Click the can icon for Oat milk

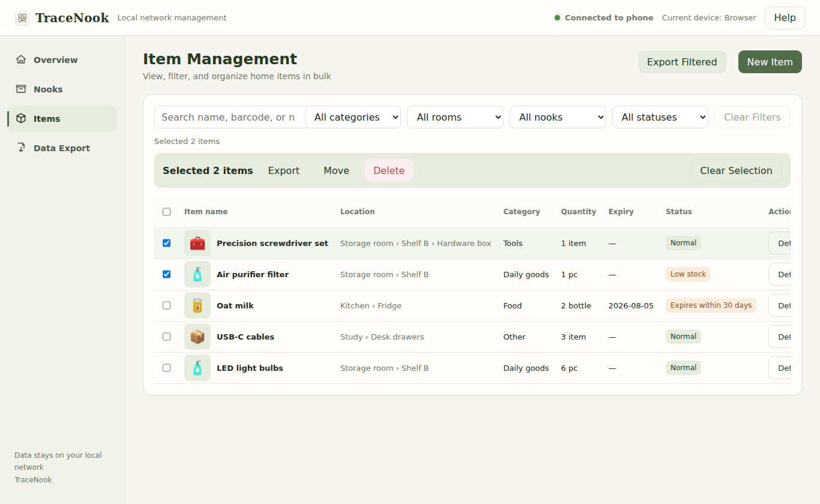coord(197,305)
